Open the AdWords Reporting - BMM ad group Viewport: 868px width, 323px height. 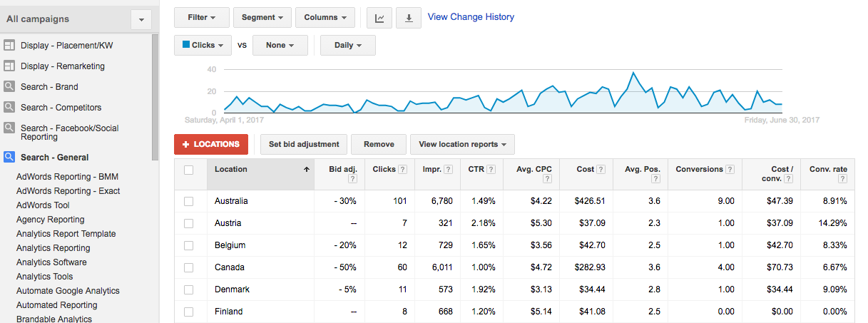[x=67, y=177]
